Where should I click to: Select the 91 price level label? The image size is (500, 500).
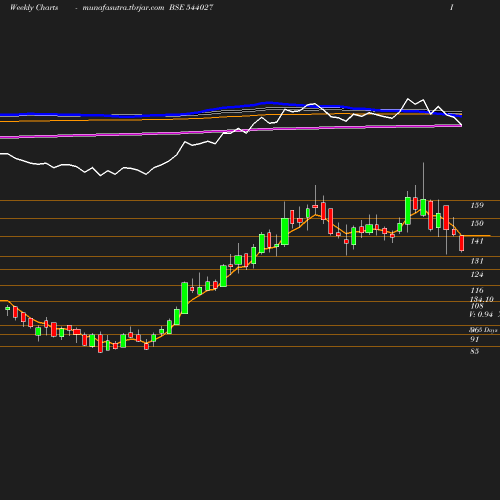(x=474, y=339)
